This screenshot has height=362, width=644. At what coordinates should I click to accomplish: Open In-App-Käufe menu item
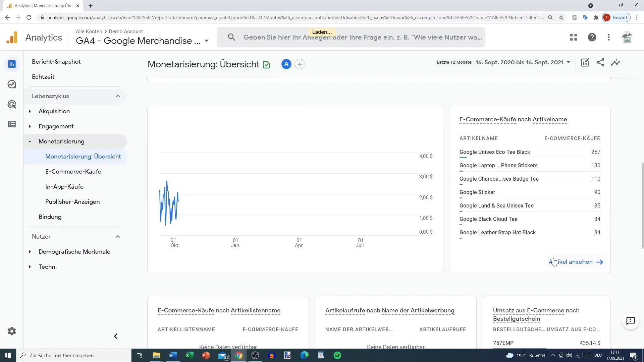64,187
